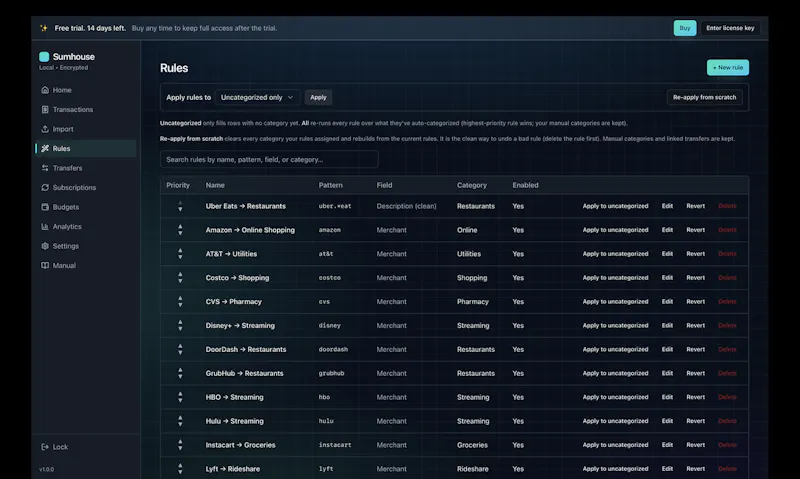This screenshot has height=479, width=800.
Task: Click the Buy button
Action: pyautogui.click(x=685, y=28)
